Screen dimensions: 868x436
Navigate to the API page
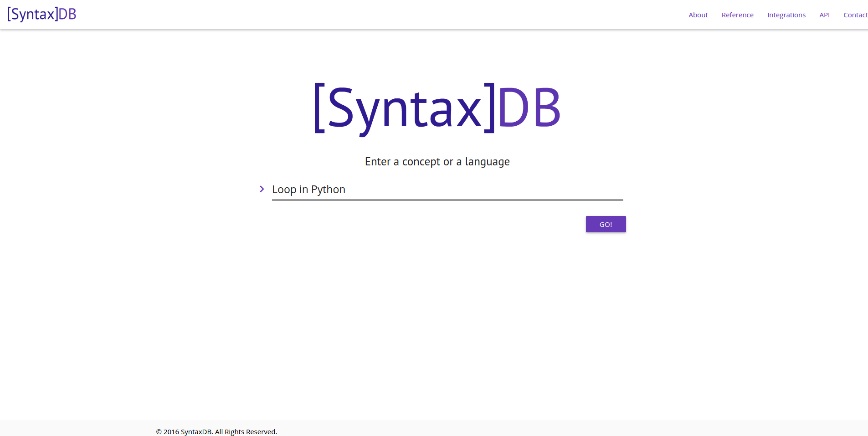[x=824, y=15]
